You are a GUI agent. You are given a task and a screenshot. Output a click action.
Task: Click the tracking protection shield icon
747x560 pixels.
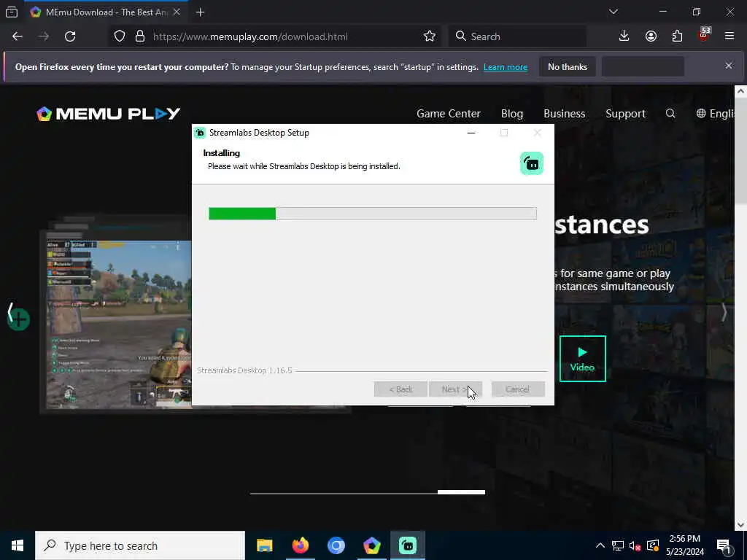coord(120,36)
